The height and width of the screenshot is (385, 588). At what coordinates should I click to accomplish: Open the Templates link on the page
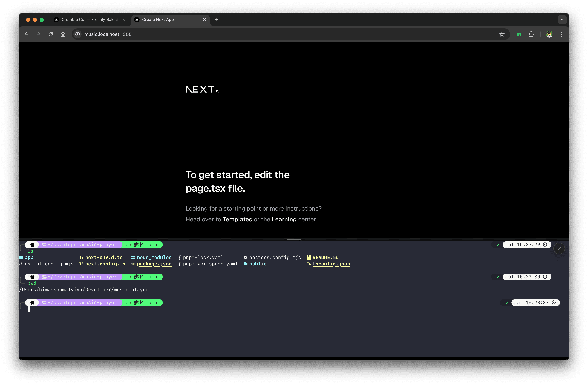[237, 219]
